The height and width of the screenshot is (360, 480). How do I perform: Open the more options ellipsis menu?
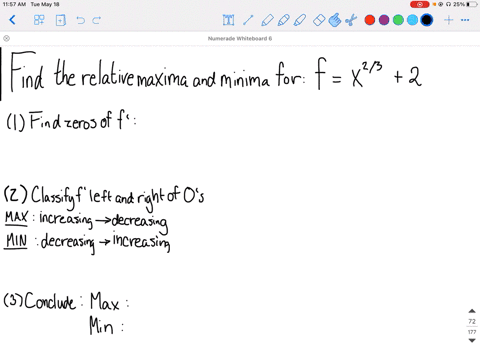click(x=465, y=20)
